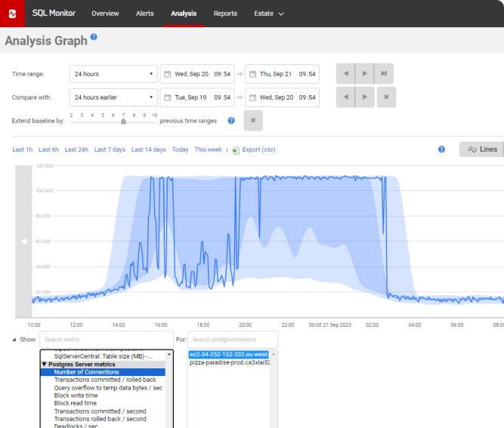The image size is (504, 428).
Task: Open the Compare with 24 hours earlier dropdown
Action: pos(113,97)
